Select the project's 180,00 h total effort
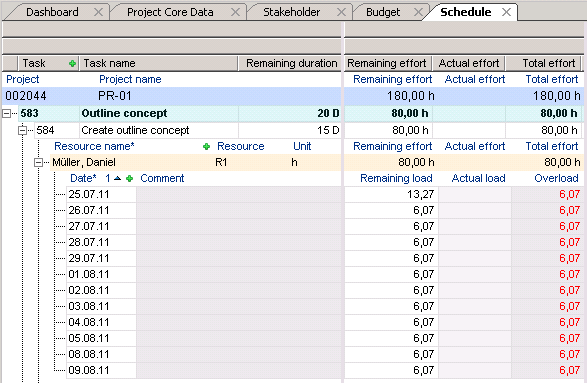The width and height of the screenshot is (587, 383). point(557,96)
